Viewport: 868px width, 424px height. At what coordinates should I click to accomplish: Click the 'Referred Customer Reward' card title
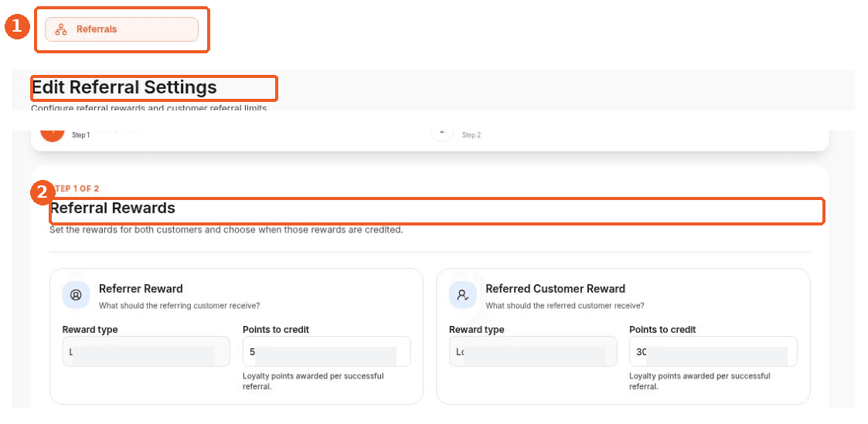(x=555, y=289)
